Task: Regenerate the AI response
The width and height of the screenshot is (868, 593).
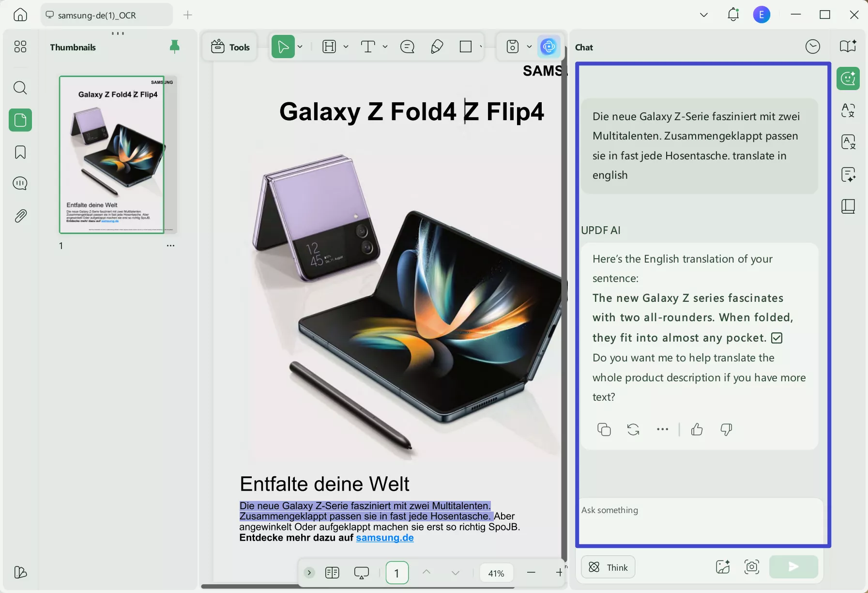Action: point(633,429)
